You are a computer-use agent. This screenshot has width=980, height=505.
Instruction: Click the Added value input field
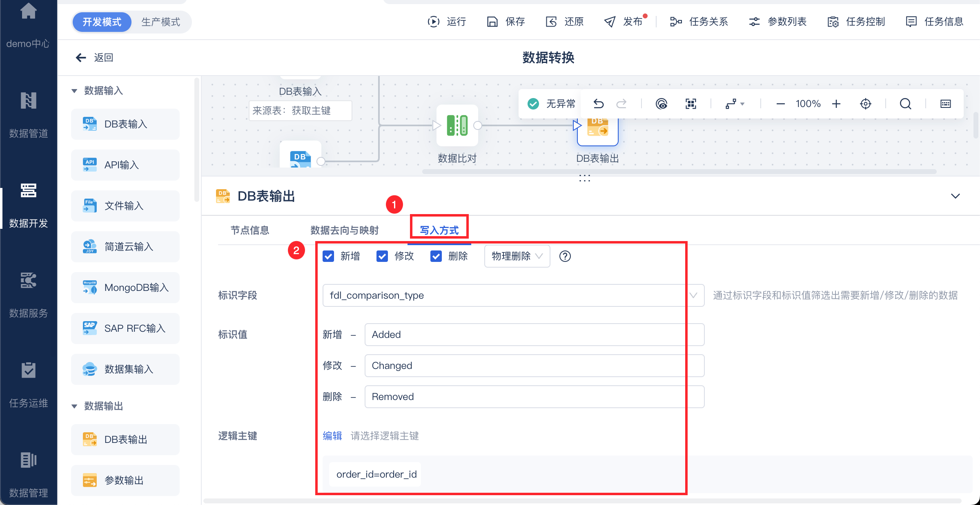point(534,335)
